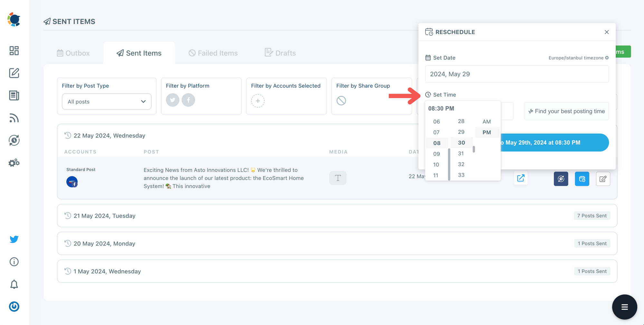Select highlighted hour 08 in time picker

(437, 143)
